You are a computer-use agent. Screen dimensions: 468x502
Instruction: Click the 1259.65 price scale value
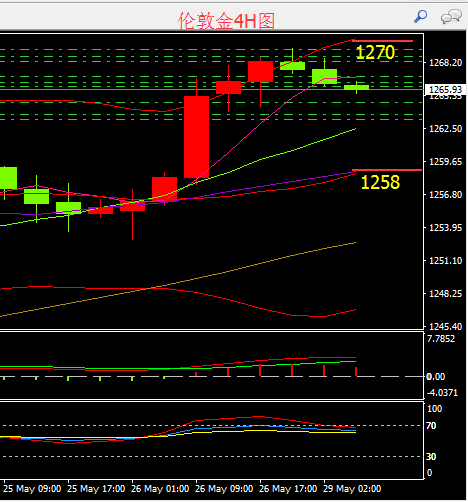point(445,161)
